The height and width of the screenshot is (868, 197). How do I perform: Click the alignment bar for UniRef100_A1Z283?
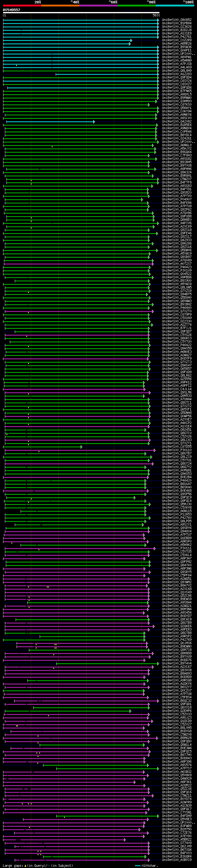point(107,74)
